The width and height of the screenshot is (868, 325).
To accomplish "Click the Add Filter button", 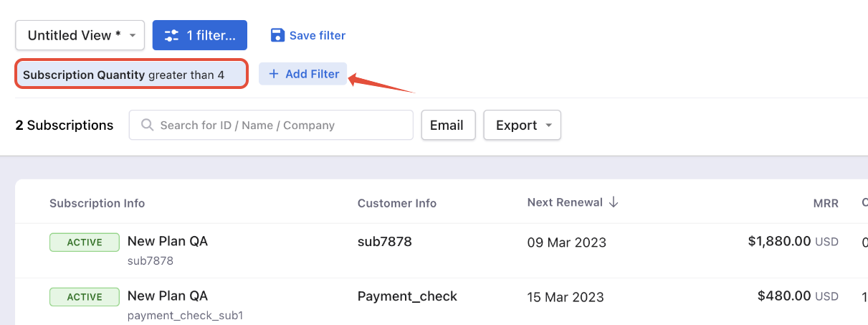I will (303, 74).
